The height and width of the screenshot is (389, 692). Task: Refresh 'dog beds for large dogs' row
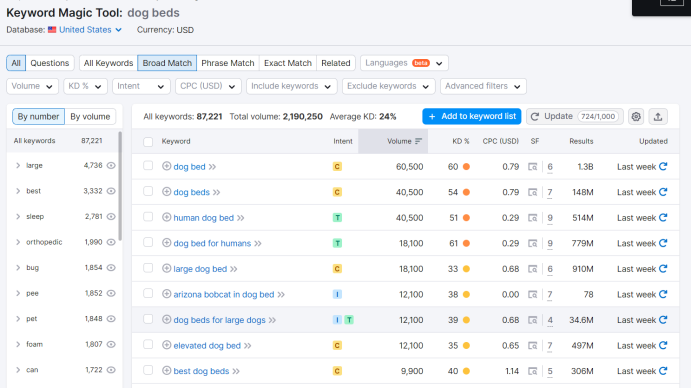pyautogui.click(x=663, y=320)
